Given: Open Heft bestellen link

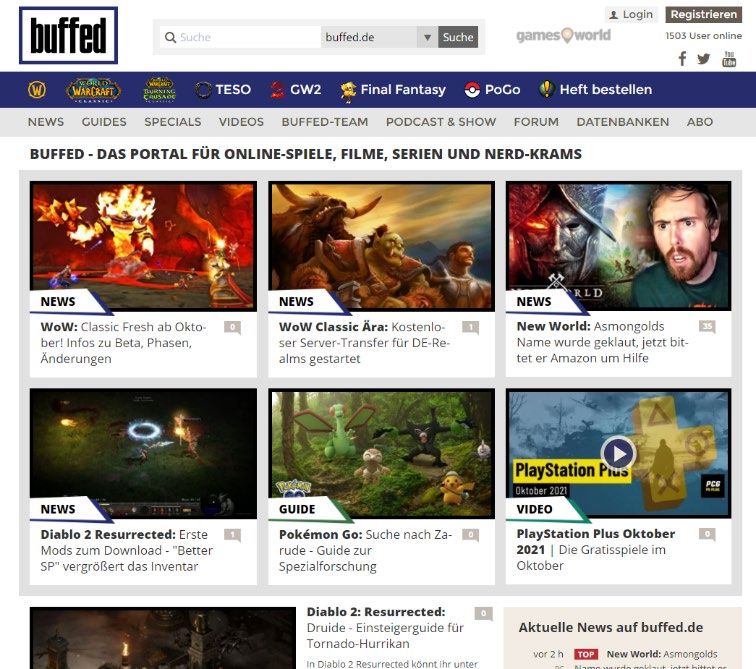Looking at the screenshot, I should (x=595, y=90).
